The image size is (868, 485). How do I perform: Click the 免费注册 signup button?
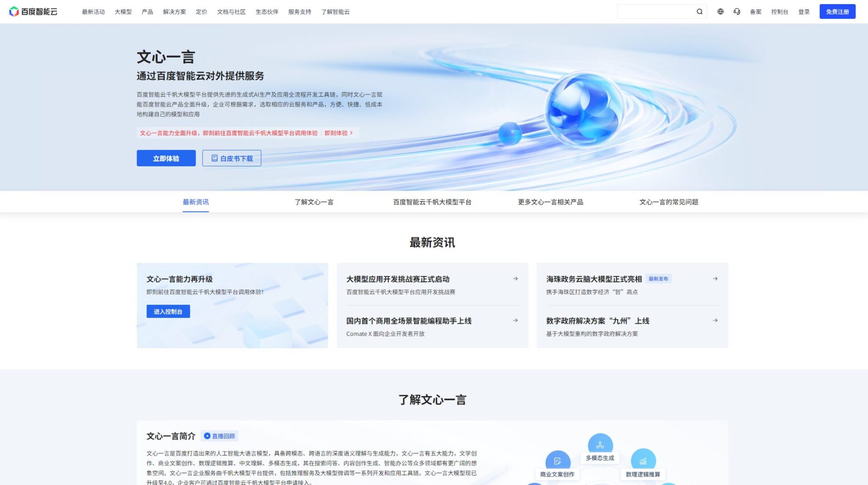pyautogui.click(x=837, y=11)
